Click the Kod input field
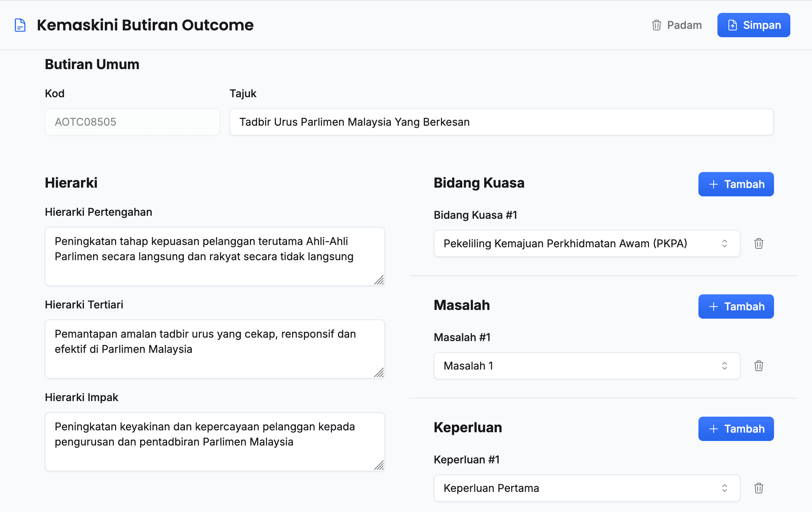The width and height of the screenshot is (812, 512). (x=132, y=122)
